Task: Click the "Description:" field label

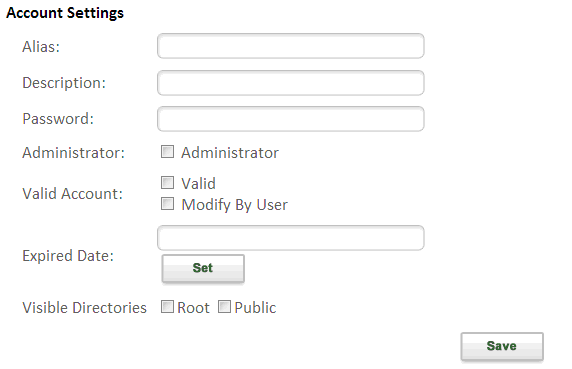Action: [x=64, y=83]
